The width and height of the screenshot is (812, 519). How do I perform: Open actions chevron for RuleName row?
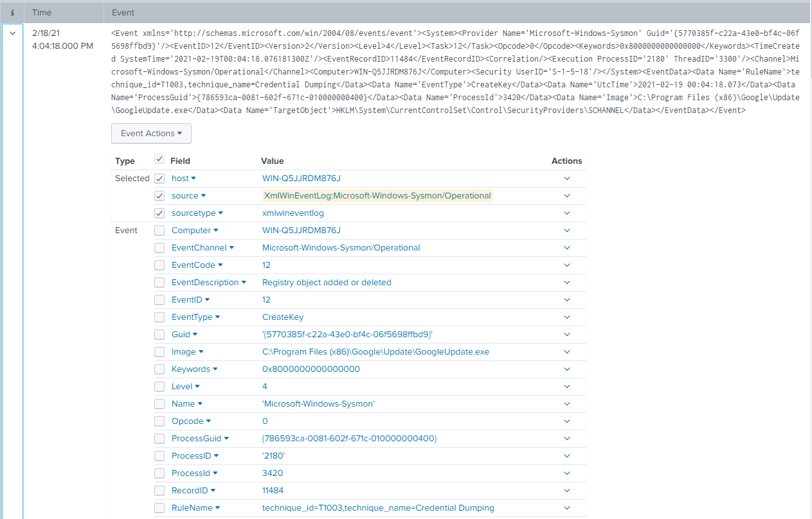pyautogui.click(x=566, y=508)
